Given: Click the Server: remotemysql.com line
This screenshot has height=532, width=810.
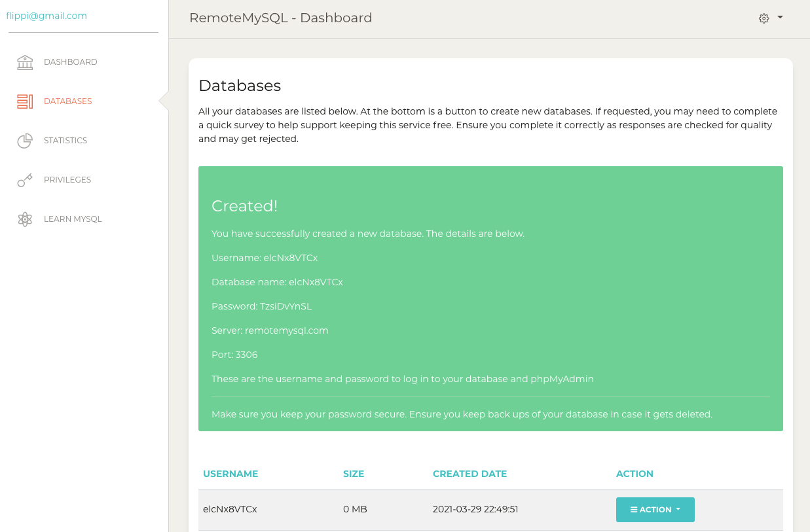Looking at the screenshot, I should pos(270,330).
